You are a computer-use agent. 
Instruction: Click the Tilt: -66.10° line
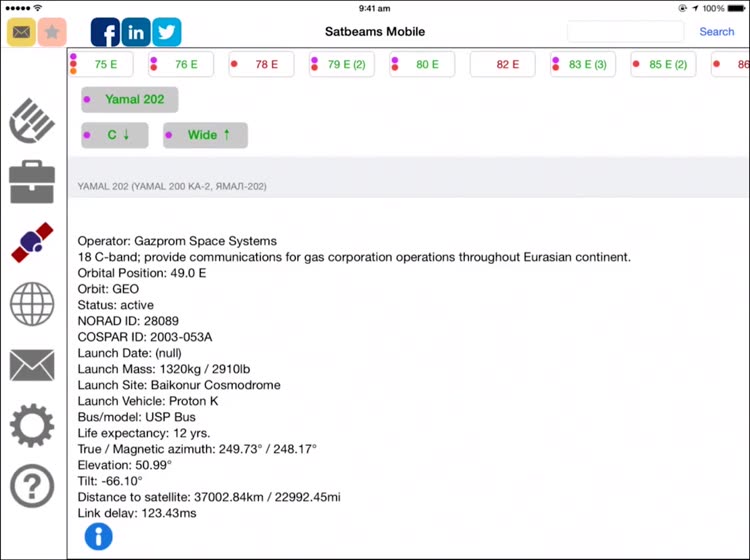point(110,481)
